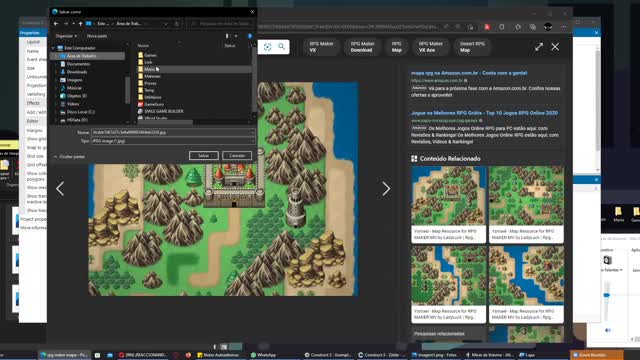The width and height of the screenshot is (640, 360).
Task: Click the Nome column header
Action: [x=143, y=45]
